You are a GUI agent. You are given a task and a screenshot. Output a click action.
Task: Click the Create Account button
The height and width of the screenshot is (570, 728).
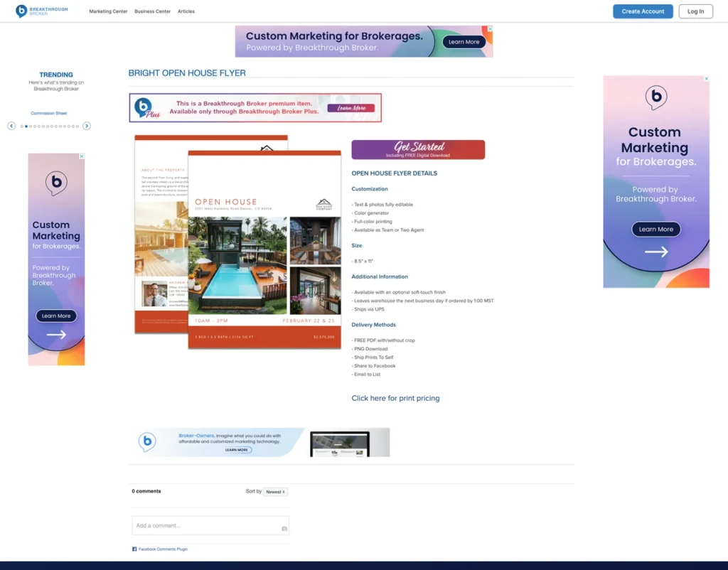pos(643,11)
